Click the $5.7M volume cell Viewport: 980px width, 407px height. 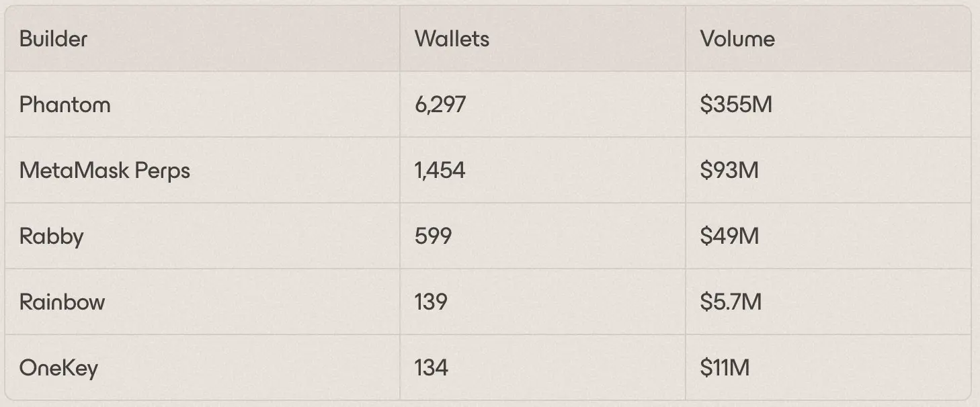[x=731, y=302]
